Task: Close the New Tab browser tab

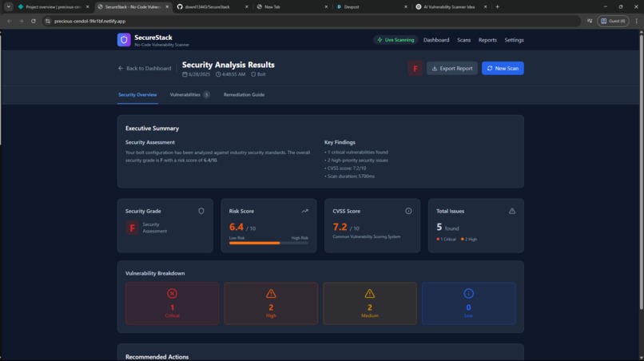Action: [326, 7]
